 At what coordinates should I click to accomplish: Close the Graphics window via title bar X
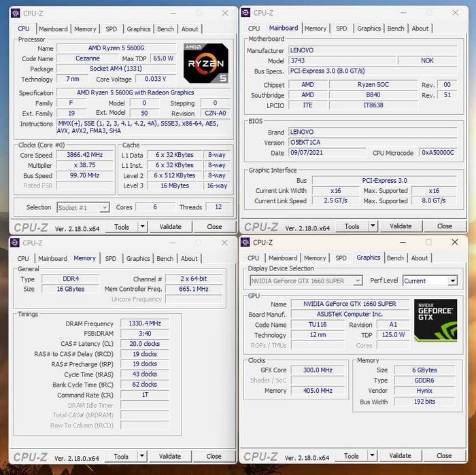coord(455,242)
